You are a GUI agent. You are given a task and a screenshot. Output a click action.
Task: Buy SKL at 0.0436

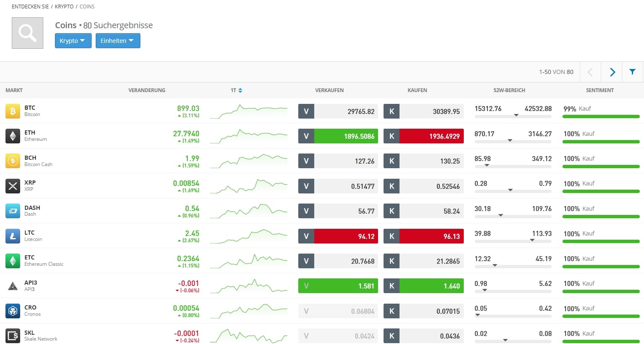coord(423,336)
